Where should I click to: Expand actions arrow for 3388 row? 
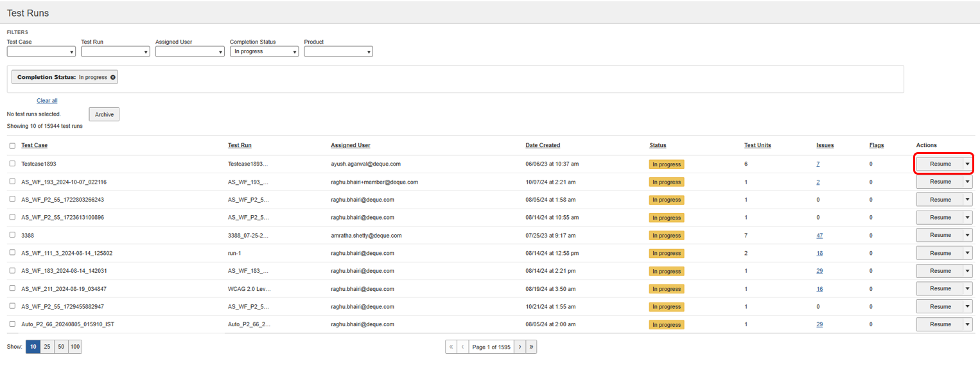click(968, 236)
